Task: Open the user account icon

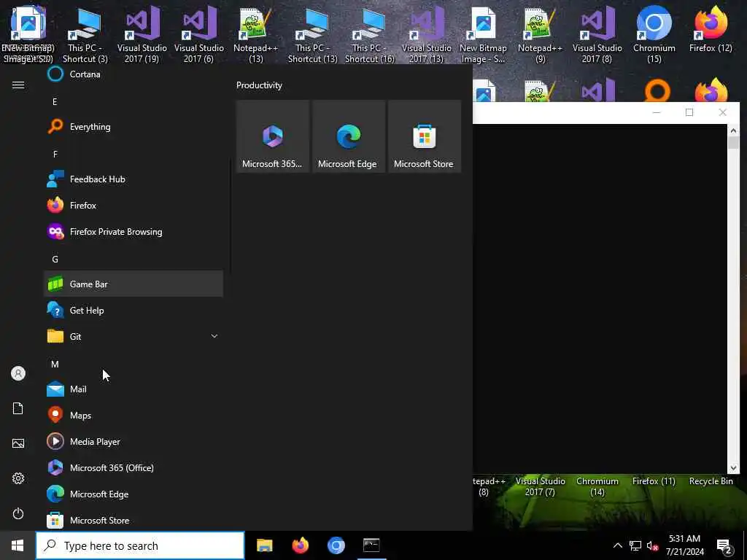Action: coord(18,373)
